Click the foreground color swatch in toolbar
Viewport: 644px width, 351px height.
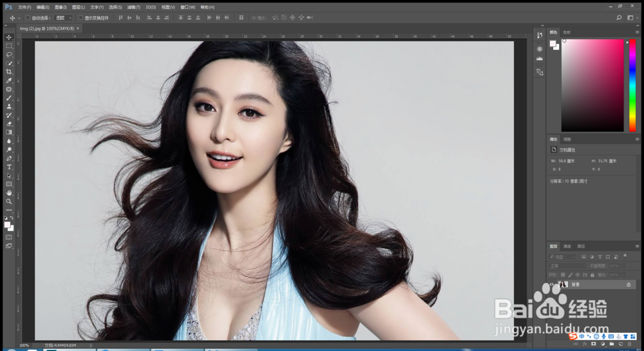7,225
